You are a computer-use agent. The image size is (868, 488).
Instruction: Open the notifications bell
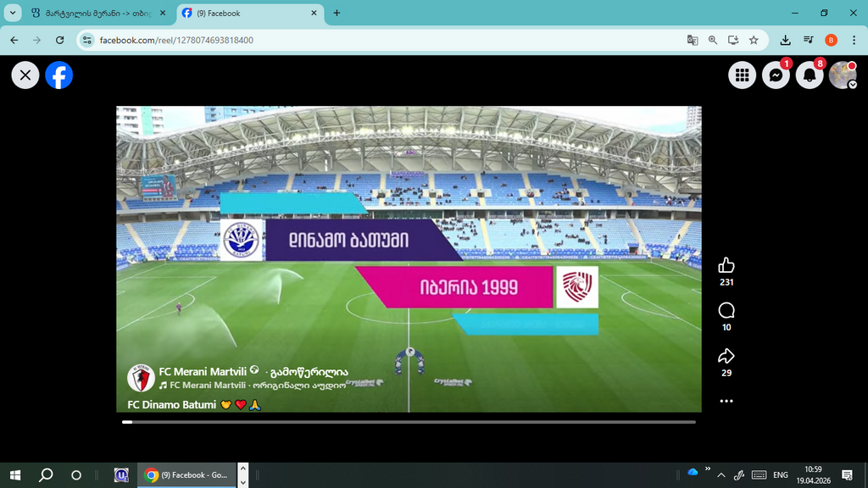tap(810, 75)
